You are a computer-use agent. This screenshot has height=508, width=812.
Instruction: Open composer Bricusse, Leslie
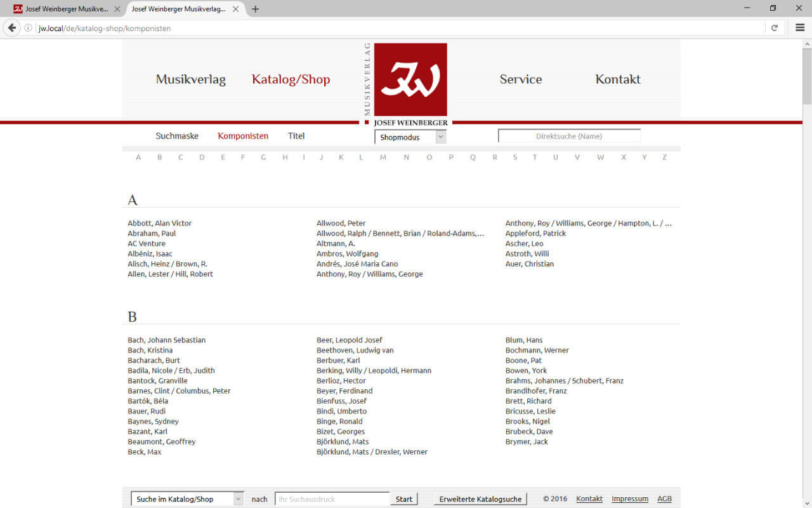[530, 411]
